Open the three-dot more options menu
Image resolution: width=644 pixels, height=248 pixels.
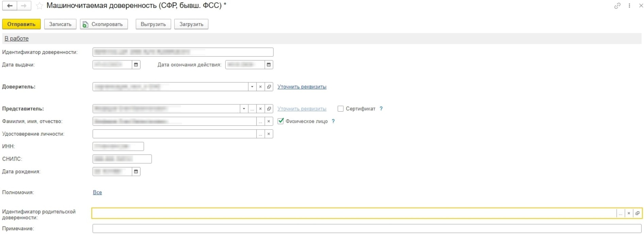(x=629, y=6)
